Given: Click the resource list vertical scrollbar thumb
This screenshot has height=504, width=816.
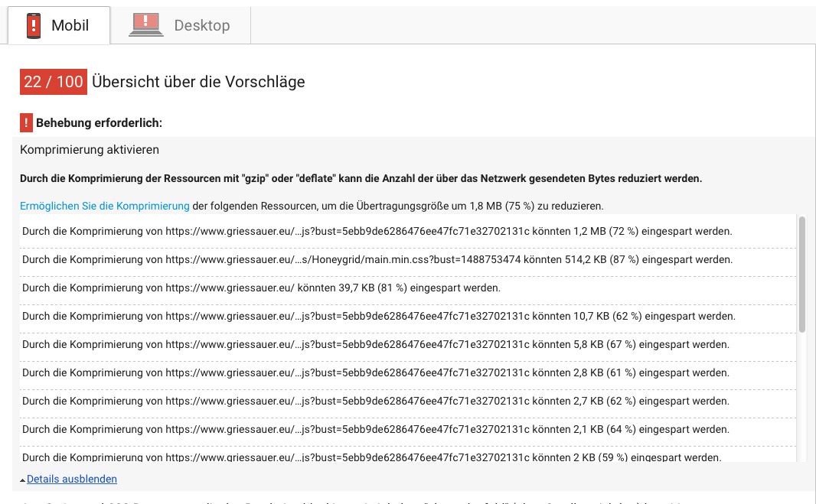Looking at the screenshot, I should click(x=801, y=274).
